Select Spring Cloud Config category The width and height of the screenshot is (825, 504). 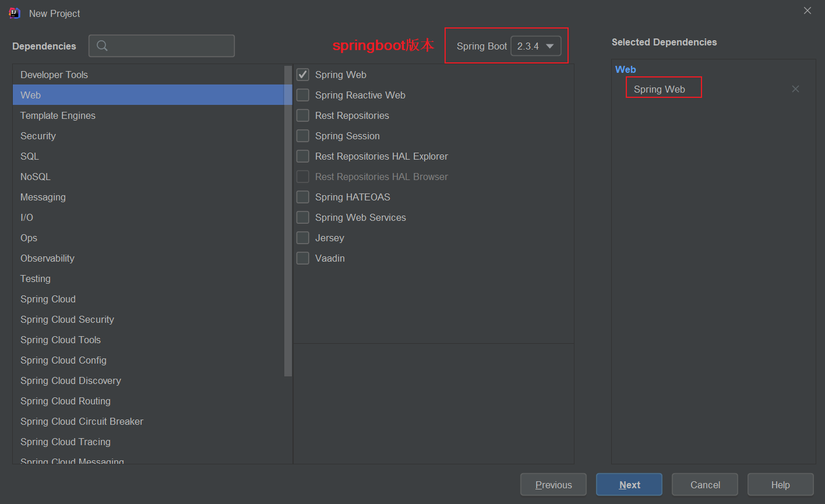(149, 360)
